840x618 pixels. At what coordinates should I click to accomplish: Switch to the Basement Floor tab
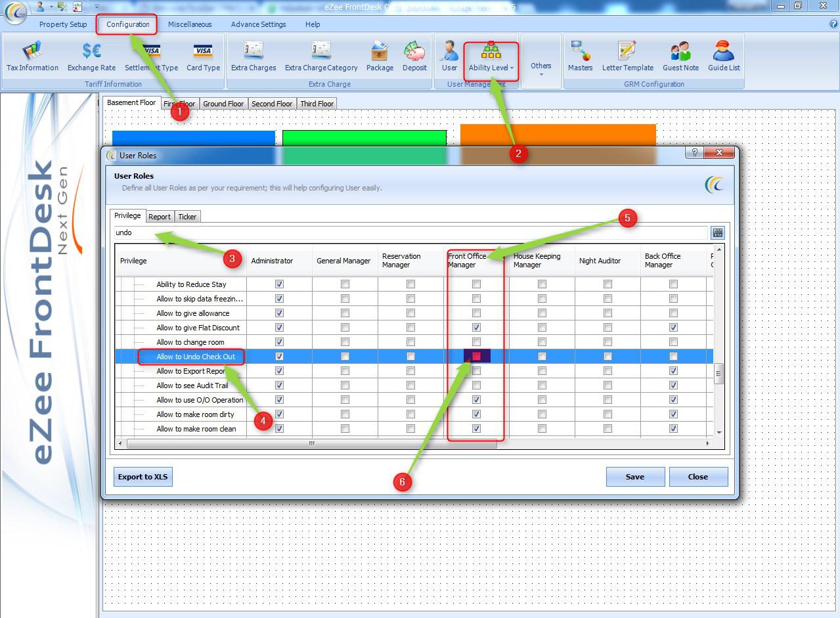131,102
